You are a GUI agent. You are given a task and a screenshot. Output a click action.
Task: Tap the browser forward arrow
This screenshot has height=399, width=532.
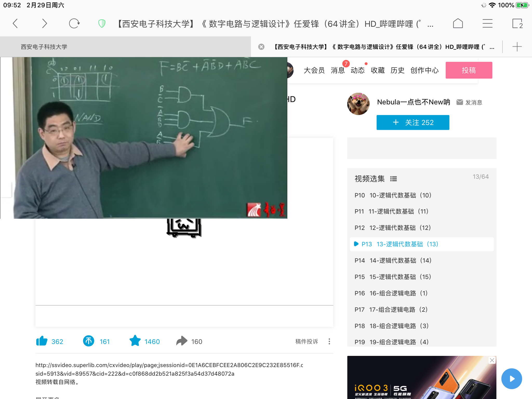[45, 24]
